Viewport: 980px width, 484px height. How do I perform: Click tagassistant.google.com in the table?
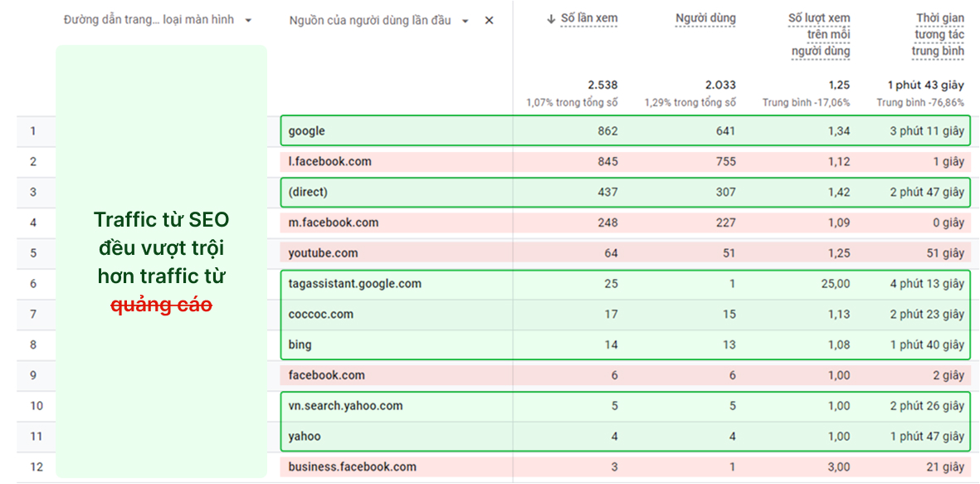(354, 284)
